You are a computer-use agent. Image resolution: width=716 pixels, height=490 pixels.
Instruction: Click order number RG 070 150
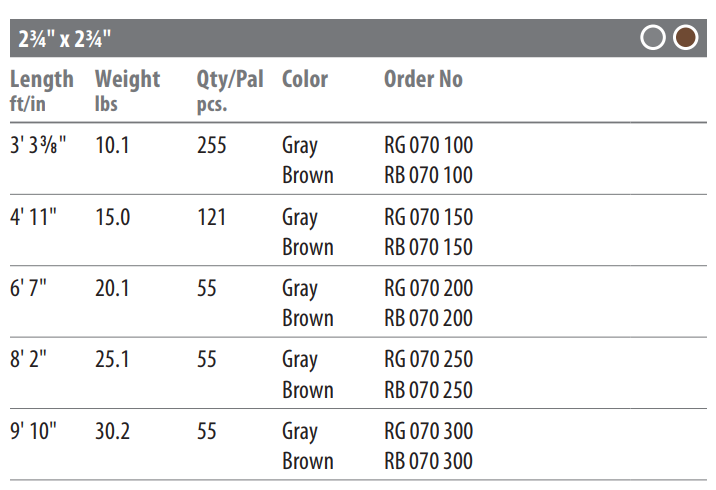428,217
